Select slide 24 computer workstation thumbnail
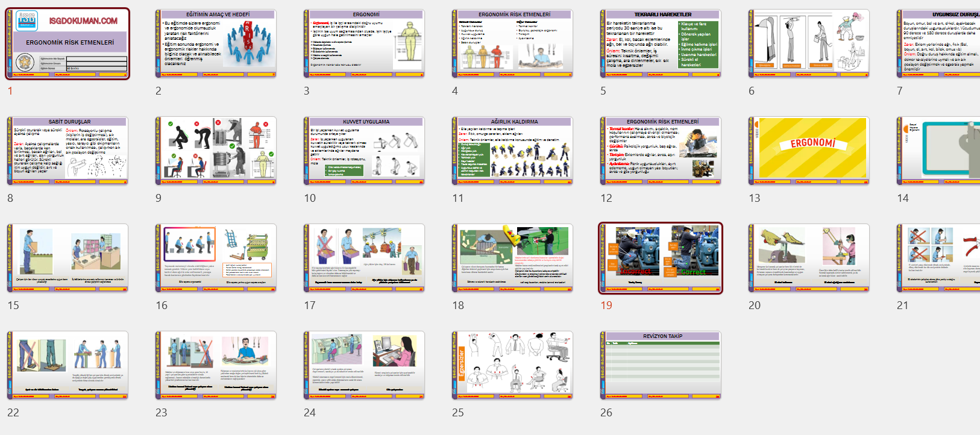The image size is (980, 435). click(364, 365)
